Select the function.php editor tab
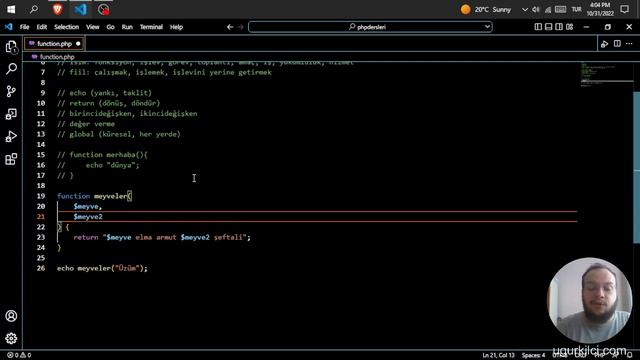 click(x=54, y=44)
